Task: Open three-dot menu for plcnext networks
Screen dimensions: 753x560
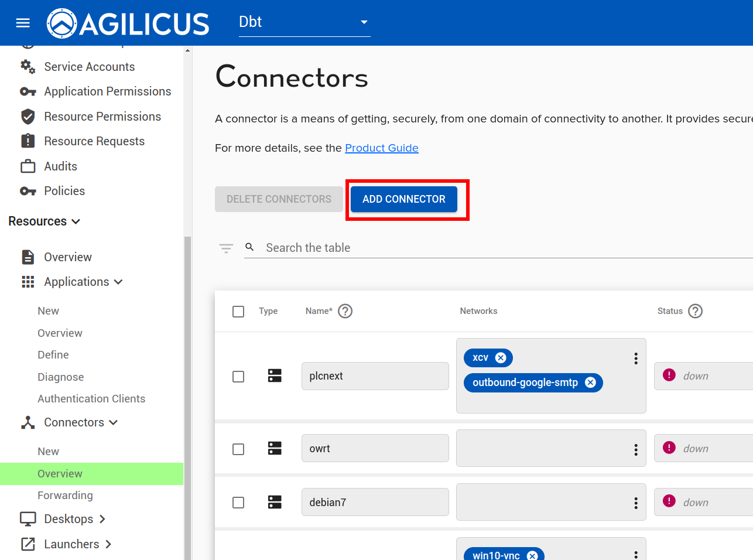Action: click(636, 358)
